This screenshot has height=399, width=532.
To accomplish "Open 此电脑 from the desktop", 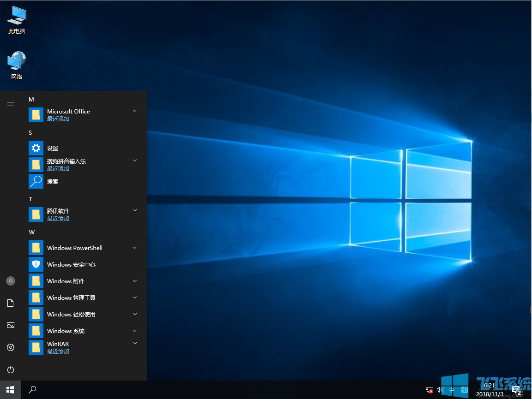I will [16, 18].
